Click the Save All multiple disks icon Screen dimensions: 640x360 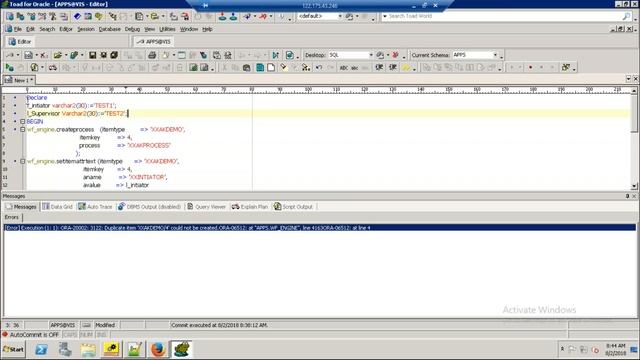[x=114, y=55]
